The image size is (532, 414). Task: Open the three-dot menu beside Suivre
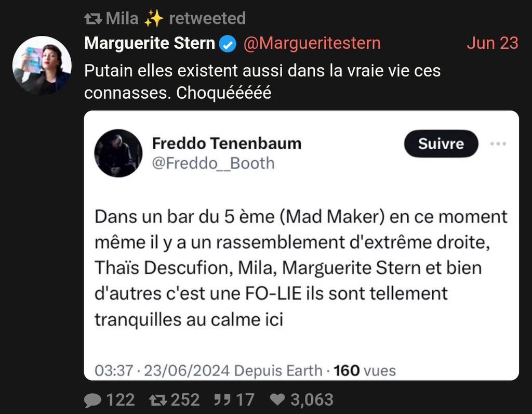coord(498,144)
